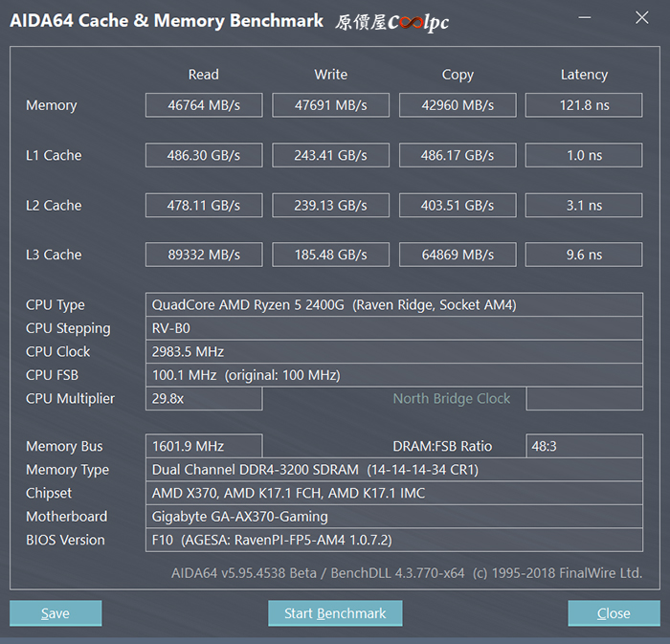Viewport: 670px width, 644px height.
Task: Click the L2 Cache row label
Action: [54, 206]
